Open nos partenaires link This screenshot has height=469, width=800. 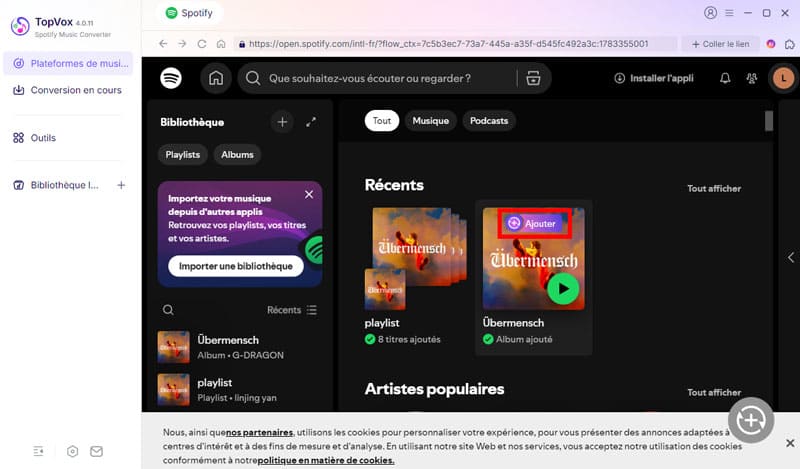(x=259, y=433)
